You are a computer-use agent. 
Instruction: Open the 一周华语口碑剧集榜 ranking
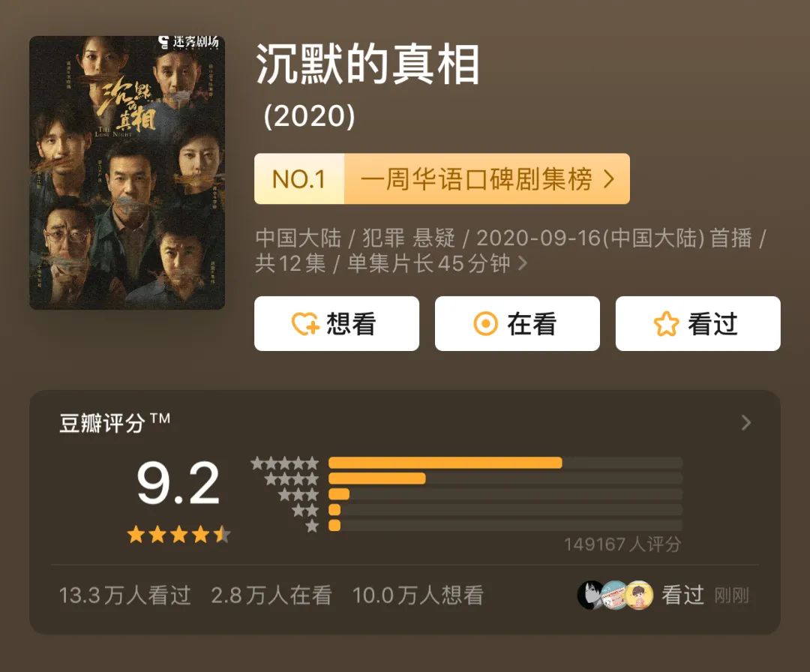476,179
